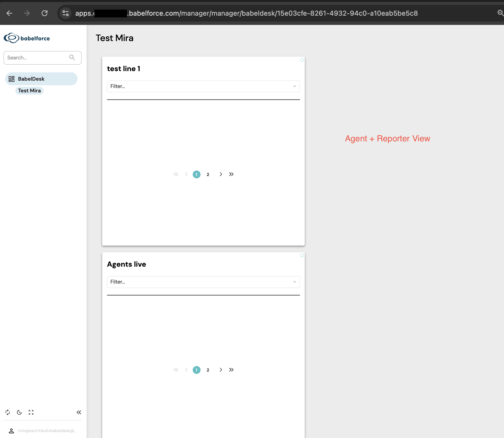Jump to last page in Agents live
The height and width of the screenshot is (438, 504).
tap(231, 370)
